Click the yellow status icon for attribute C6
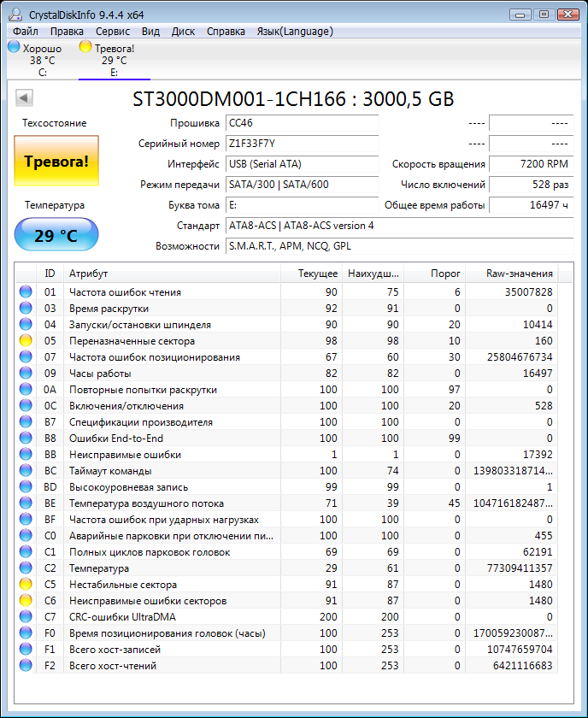 (26, 601)
